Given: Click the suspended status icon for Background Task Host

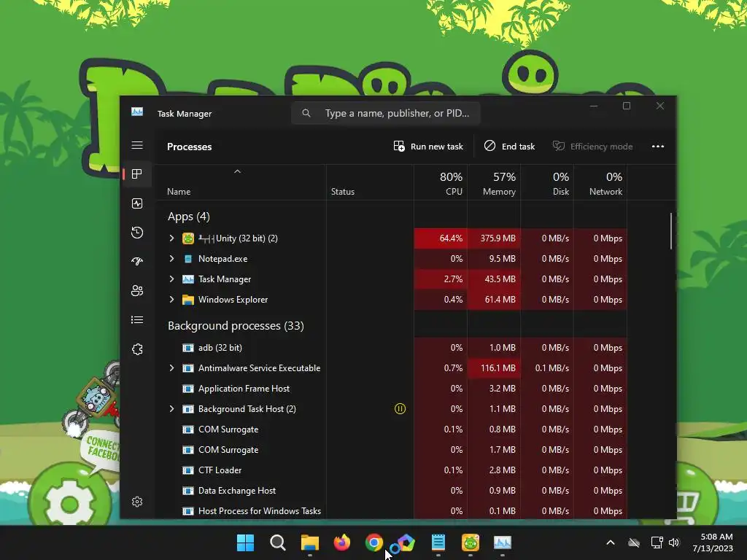Looking at the screenshot, I should point(400,408).
